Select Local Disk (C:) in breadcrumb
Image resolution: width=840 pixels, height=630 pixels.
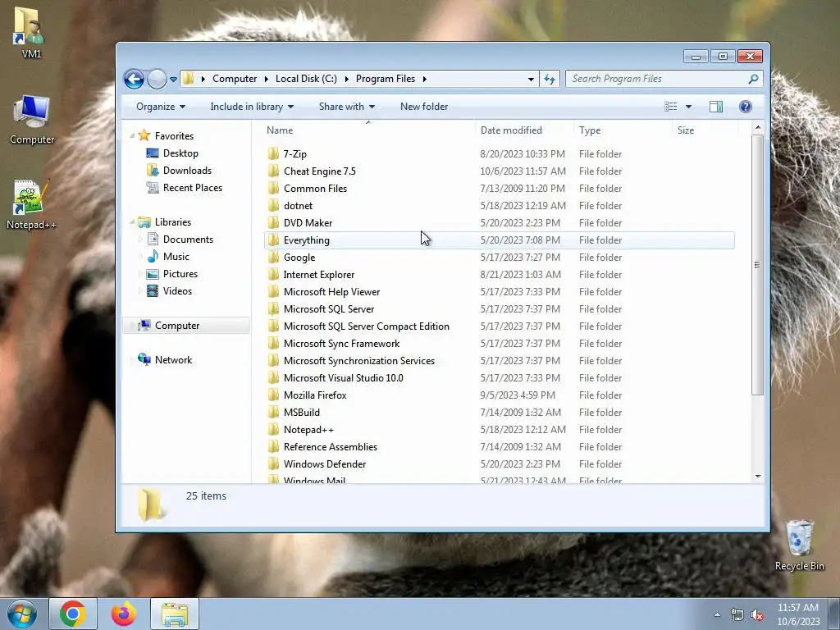click(306, 79)
